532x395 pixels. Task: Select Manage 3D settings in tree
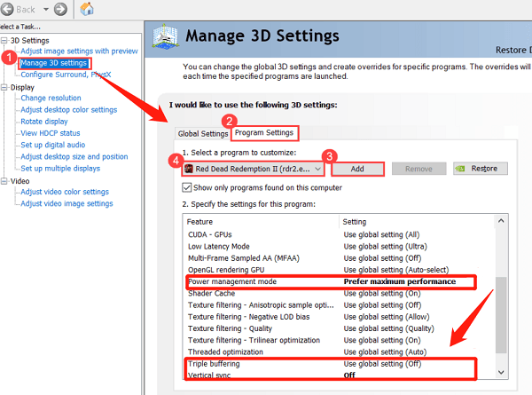53,63
